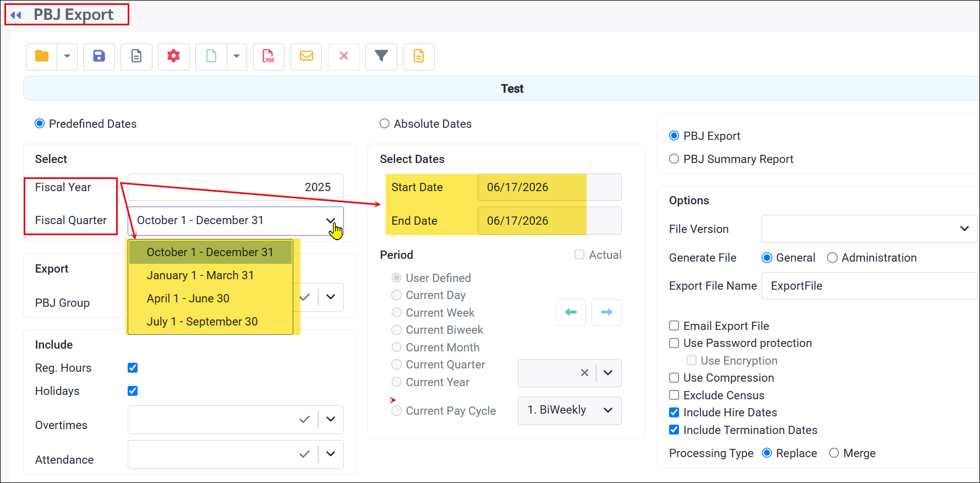Click the blank new page icon
The width and height of the screenshot is (980, 483).
click(x=211, y=56)
